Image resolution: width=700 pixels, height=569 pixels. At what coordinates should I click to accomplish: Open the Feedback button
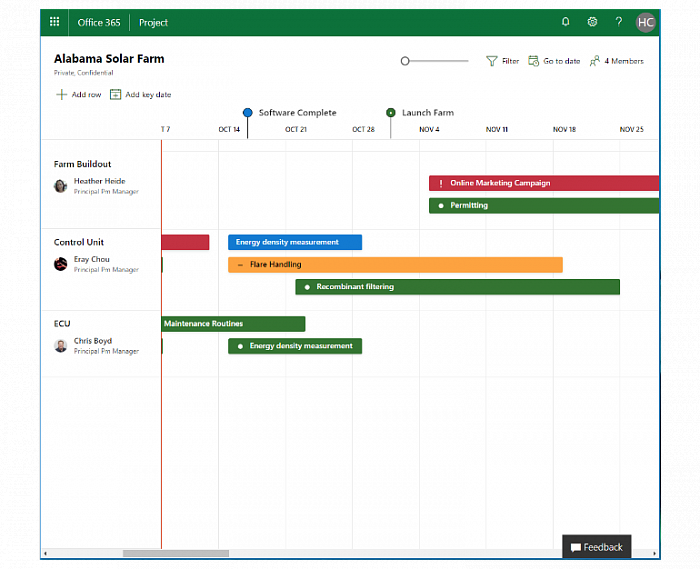click(x=597, y=547)
